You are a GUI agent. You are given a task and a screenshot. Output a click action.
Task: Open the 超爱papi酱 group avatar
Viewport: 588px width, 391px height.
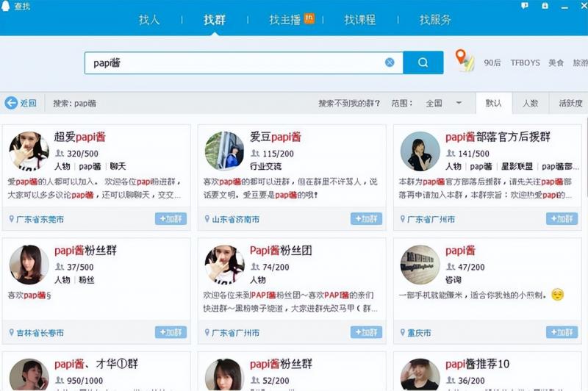click(x=29, y=151)
